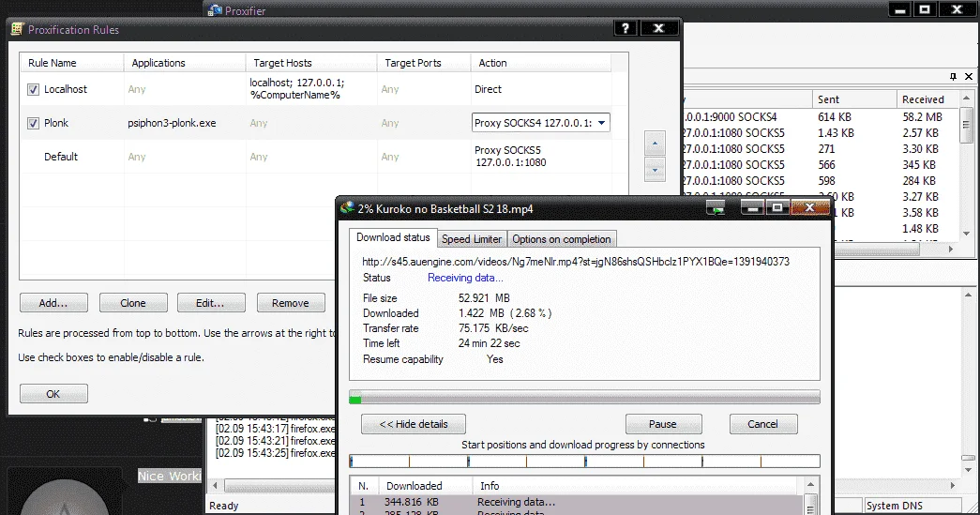Open the help button in Proxification Rules
The image size is (980, 515).
(x=626, y=28)
